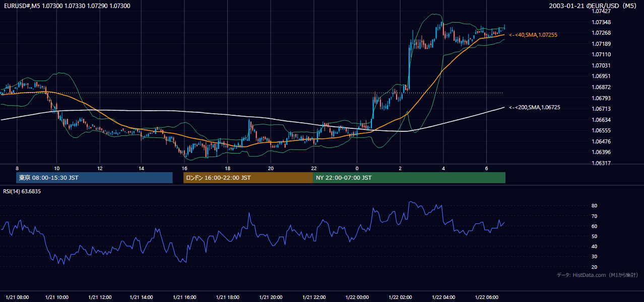
Task: Select the NY 22:00-07:00 JST session bar
Action: [x=409, y=178]
